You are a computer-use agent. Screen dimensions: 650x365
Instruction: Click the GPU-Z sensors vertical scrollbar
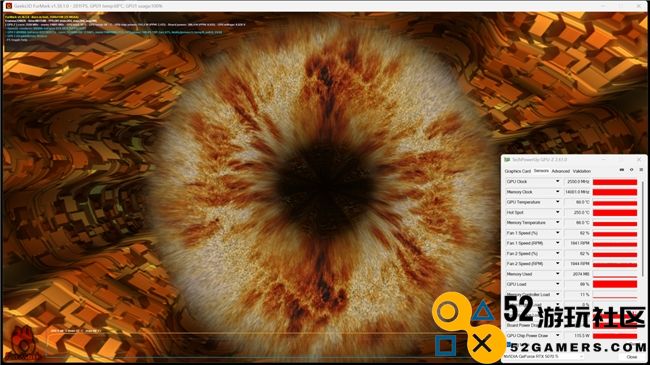(x=642, y=228)
